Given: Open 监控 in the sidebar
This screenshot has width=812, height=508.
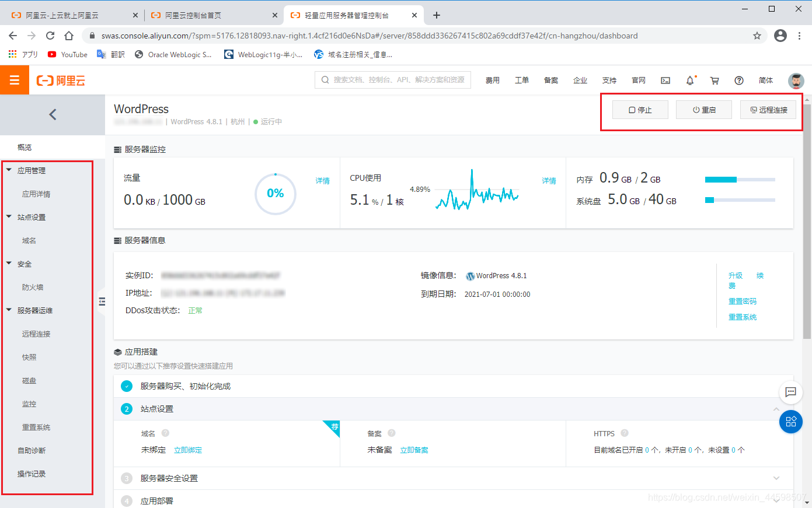Looking at the screenshot, I should tap(29, 404).
